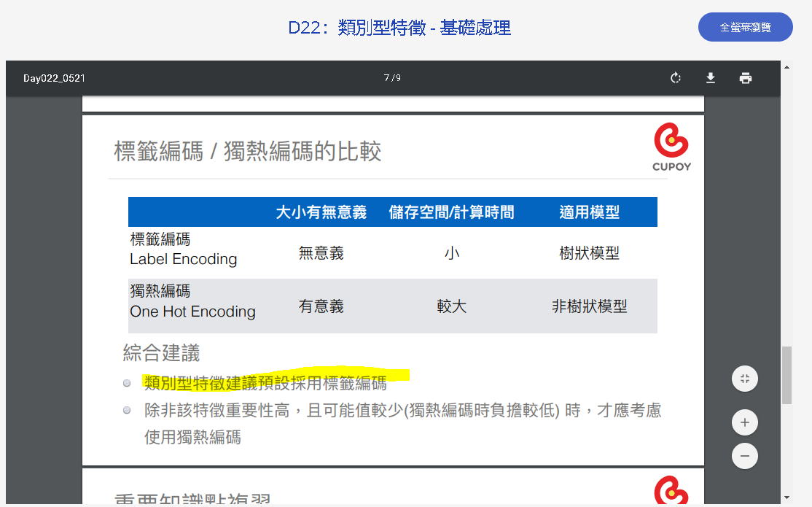Click the Day022_0521 document title
812x507 pixels.
(x=55, y=78)
